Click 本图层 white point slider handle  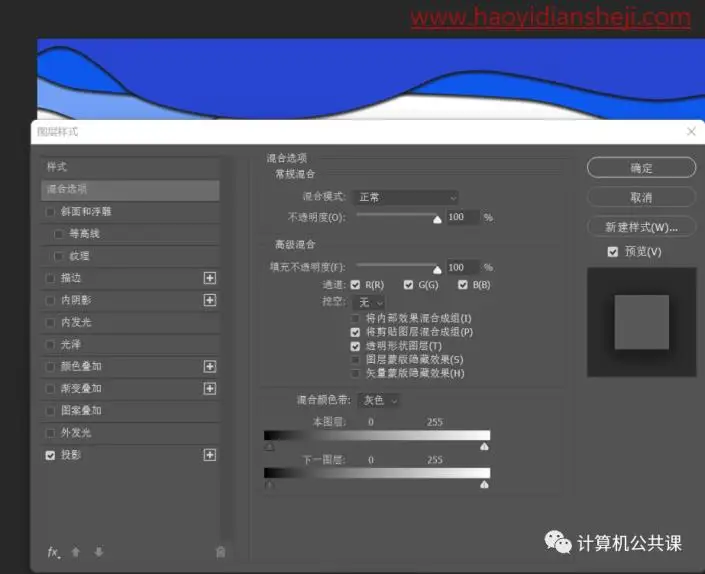[484, 446]
